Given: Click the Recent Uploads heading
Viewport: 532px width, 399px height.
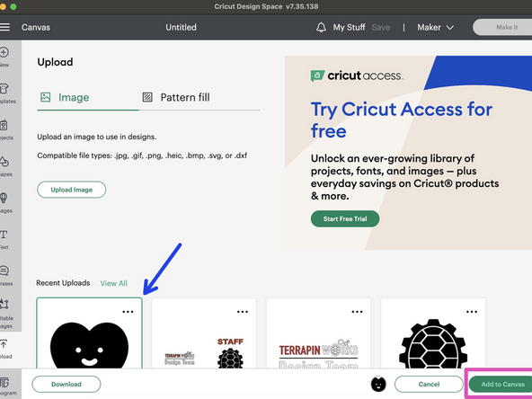Looking at the screenshot, I should (x=63, y=283).
